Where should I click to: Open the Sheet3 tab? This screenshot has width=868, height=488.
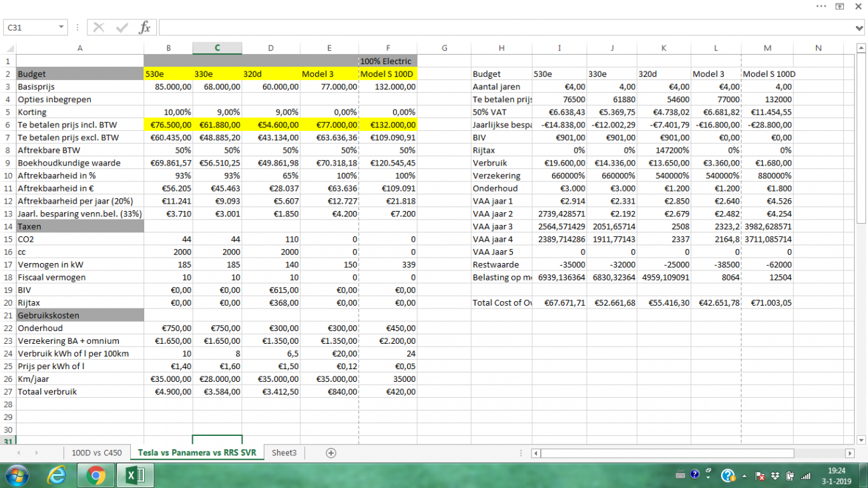[284, 453]
